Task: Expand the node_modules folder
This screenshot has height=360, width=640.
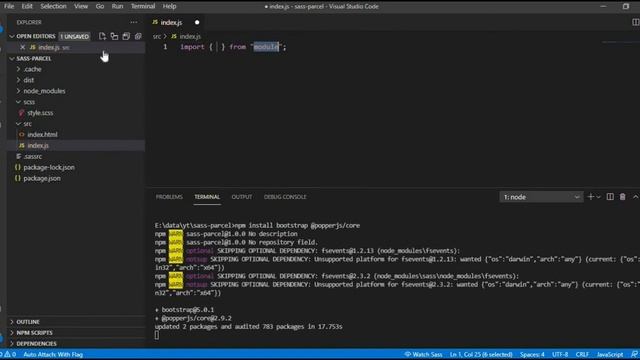Action: tap(18, 91)
